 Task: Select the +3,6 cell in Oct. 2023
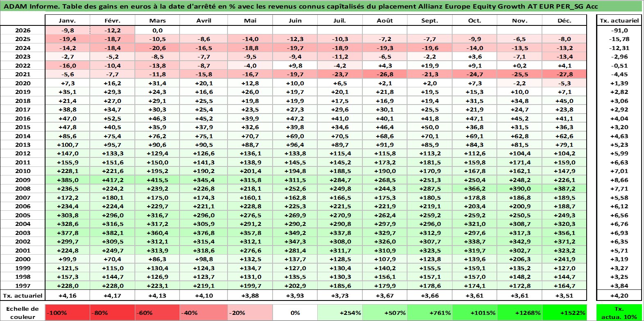point(475,57)
